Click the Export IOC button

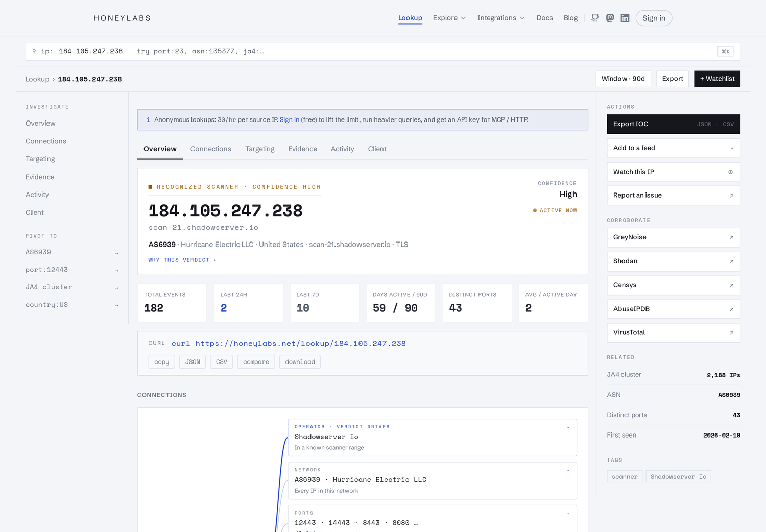(x=673, y=124)
